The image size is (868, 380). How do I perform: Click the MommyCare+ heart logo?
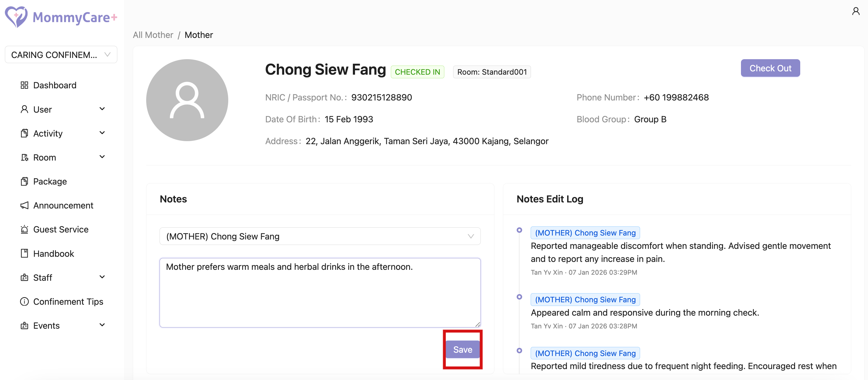point(16,17)
